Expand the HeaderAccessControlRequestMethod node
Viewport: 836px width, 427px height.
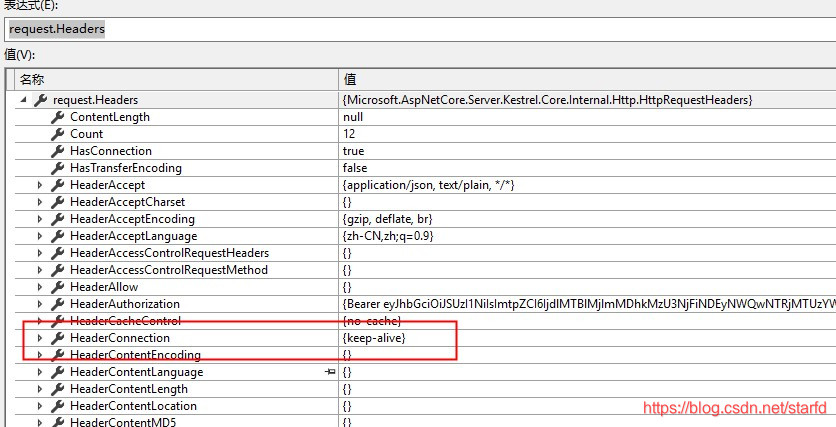[x=39, y=270]
